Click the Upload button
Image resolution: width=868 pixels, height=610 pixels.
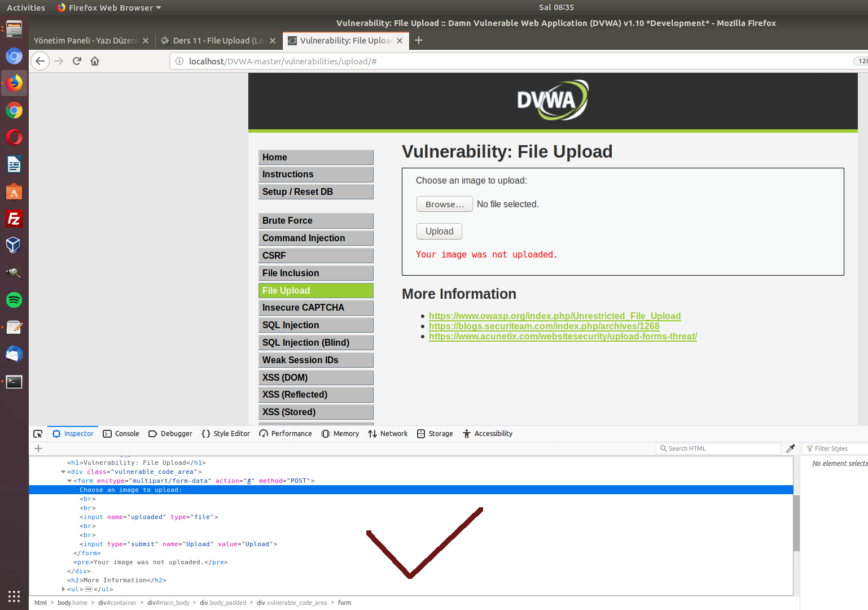pos(439,231)
